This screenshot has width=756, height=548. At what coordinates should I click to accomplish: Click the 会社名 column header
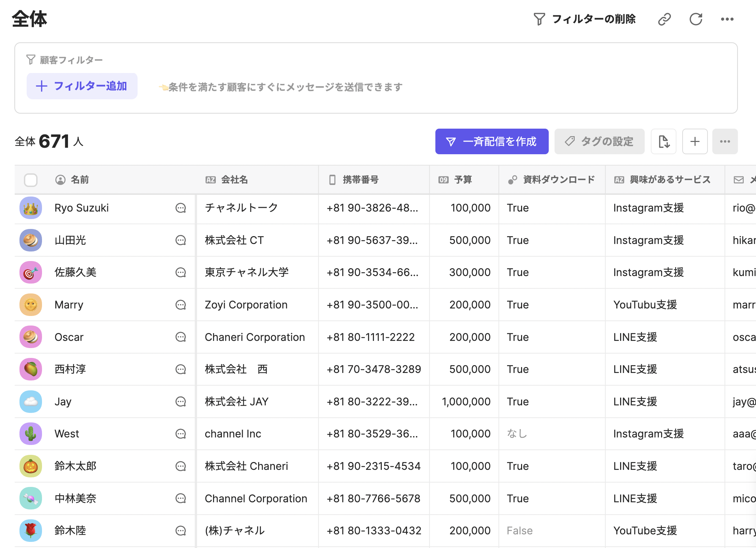[234, 180]
